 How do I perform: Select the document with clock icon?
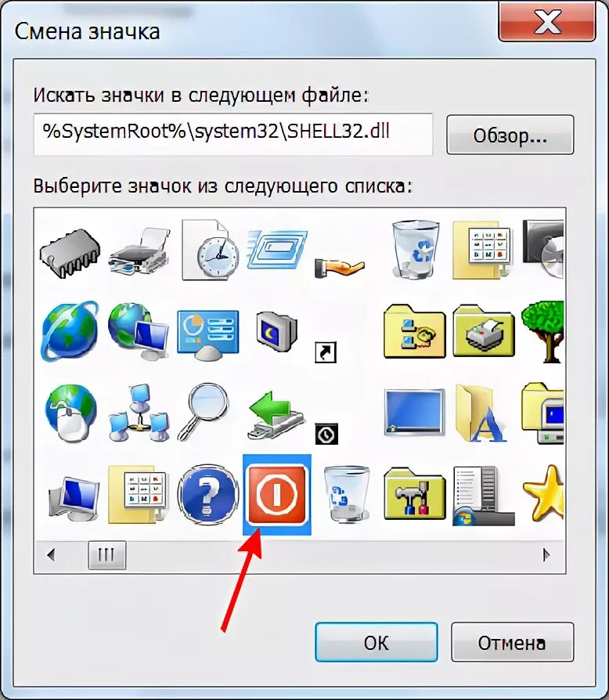pyautogui.click(x=208, y=250)
